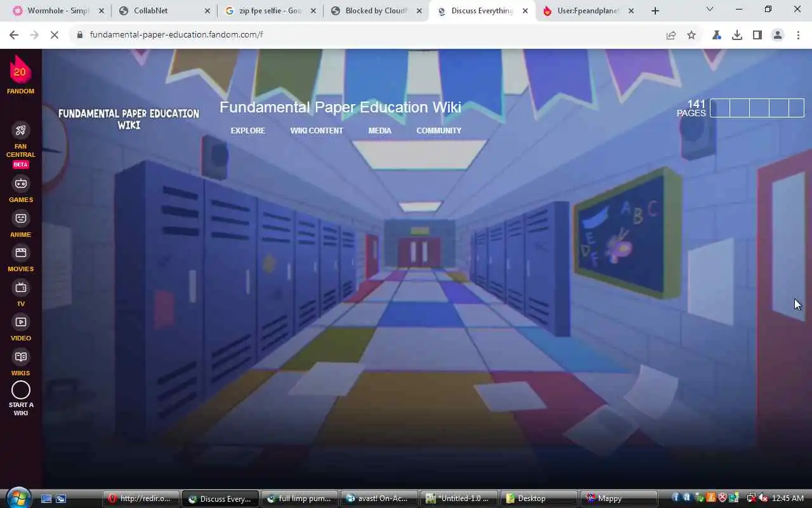The width and height of the screenshot is (812, 508).
Task: Expand the Wiki Content navigation menu
Action: (317, 131)
